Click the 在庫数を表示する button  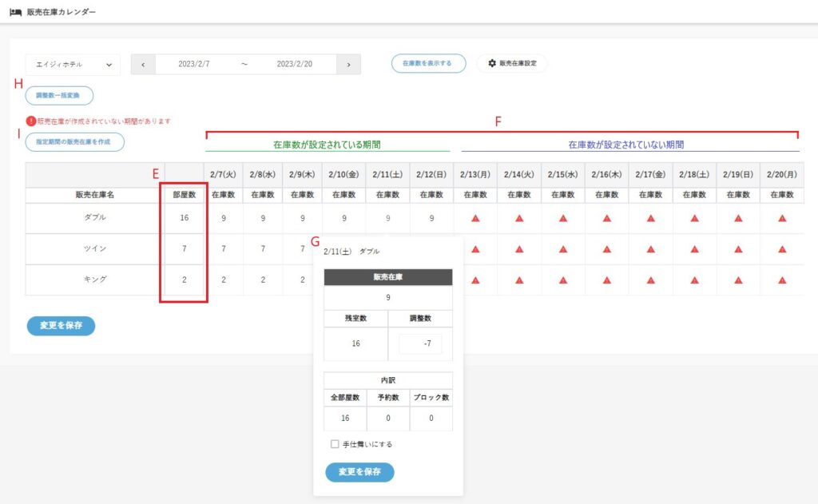coord(428,63)
